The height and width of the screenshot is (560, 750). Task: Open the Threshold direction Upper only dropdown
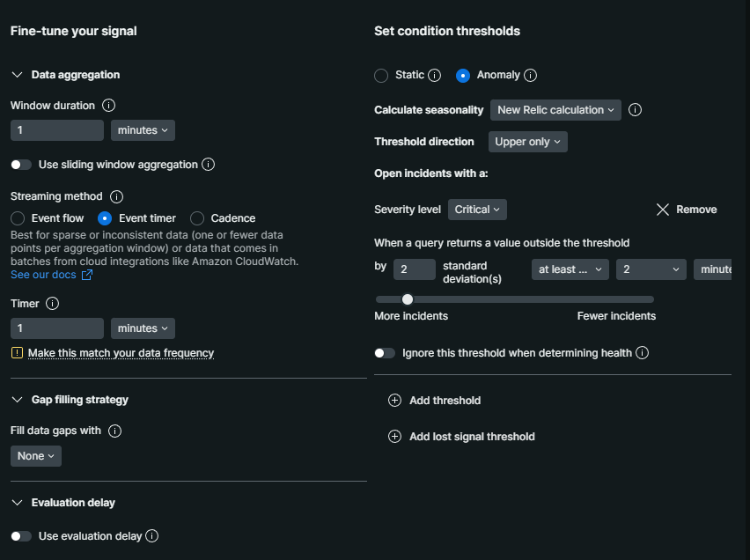click(527, 142)
